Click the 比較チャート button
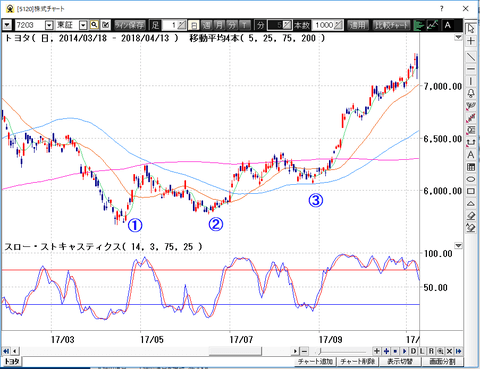The height and width of the screenshot is (369, 480). click(391, 25)
